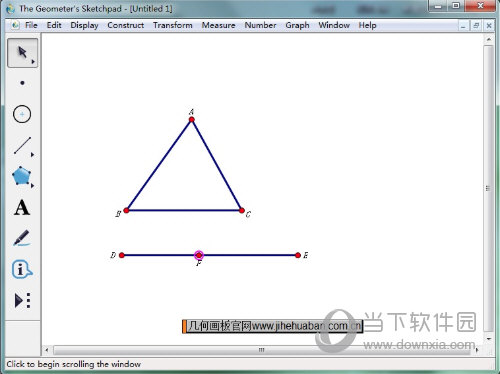Click vertex A of the triangle
The width and height of the screenshot is (500, 374).
(192, 119)
